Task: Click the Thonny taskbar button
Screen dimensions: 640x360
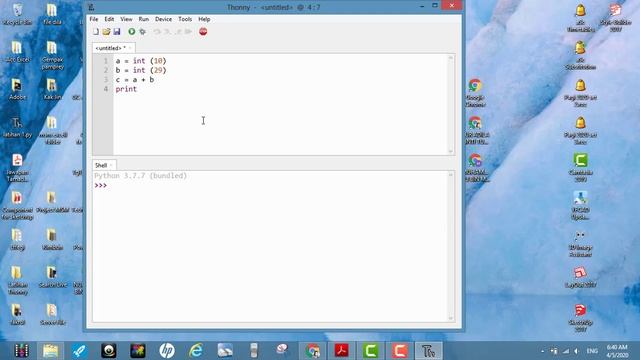Action: coord(429,351)
